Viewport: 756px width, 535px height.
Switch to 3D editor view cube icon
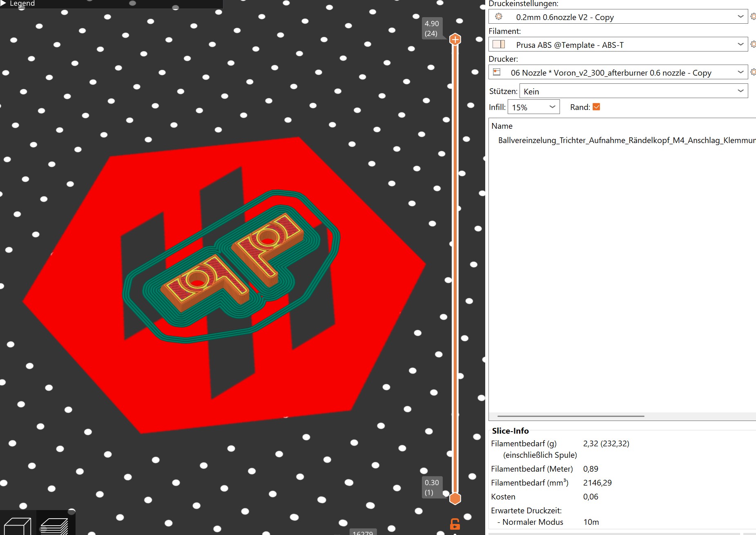[18, 525]
